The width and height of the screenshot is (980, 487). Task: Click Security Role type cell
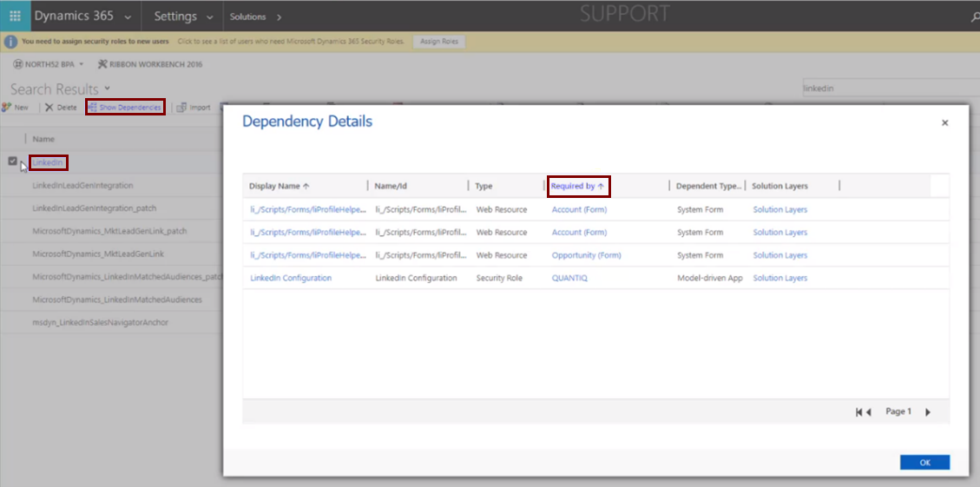pos(499,278)
